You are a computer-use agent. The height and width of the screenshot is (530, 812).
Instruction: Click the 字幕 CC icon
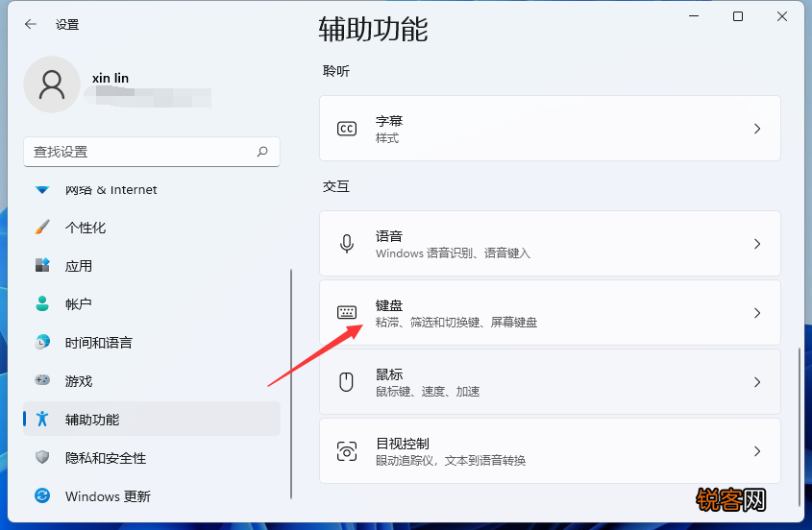click(347, 129)
